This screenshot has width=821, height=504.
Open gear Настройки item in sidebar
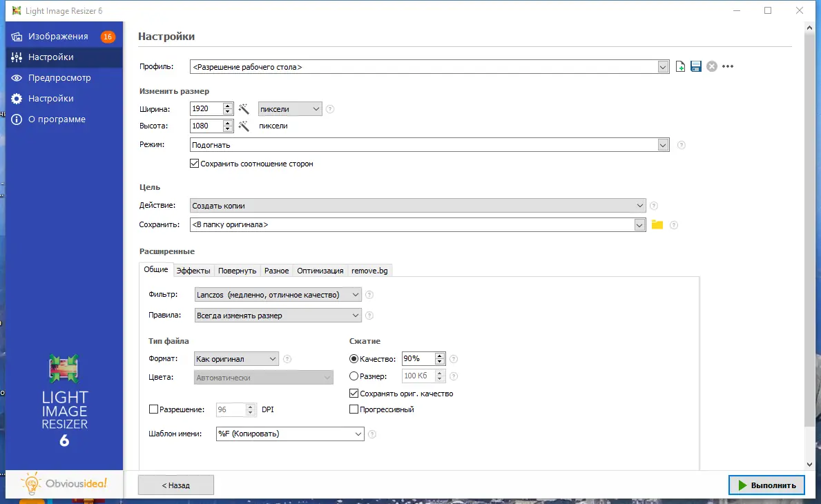click(64, 99)
